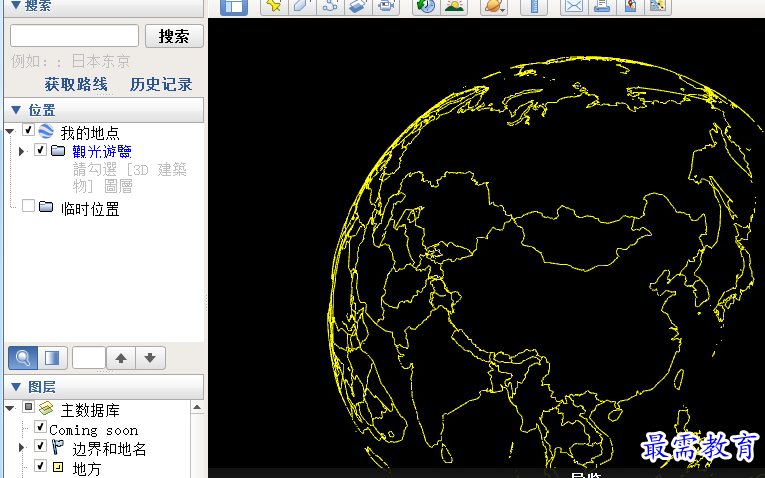Uncheck the 地方 layer checkbox
This screenshot has height=478, width=765.
pyautogui.click(x=40, y=466)
